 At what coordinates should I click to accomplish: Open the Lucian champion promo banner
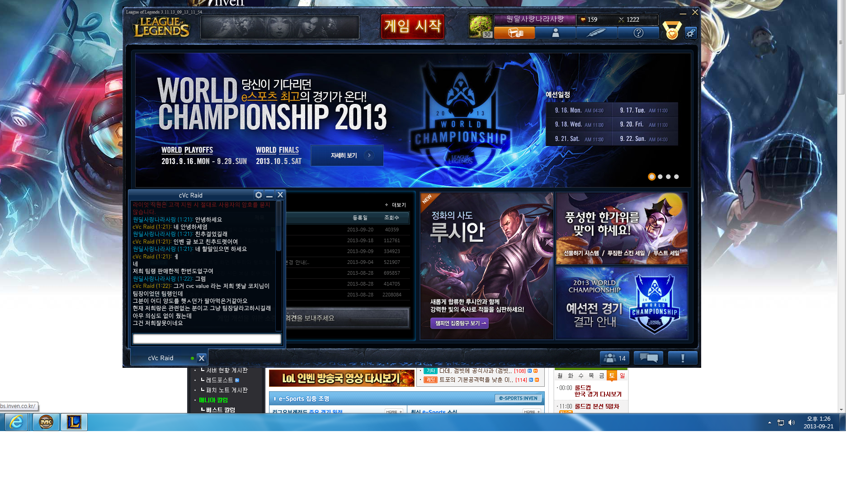click(x=486, y=266)
